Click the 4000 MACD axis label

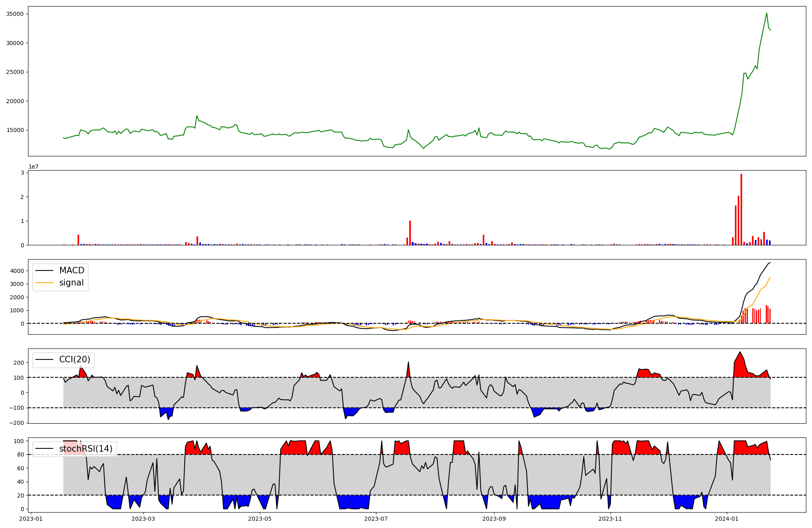tap(17, 270)
